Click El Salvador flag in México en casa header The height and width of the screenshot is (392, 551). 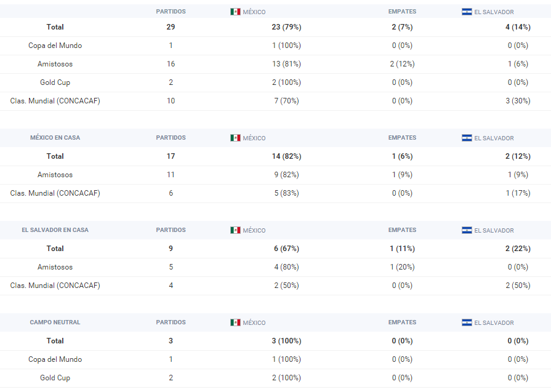(467, 138)
